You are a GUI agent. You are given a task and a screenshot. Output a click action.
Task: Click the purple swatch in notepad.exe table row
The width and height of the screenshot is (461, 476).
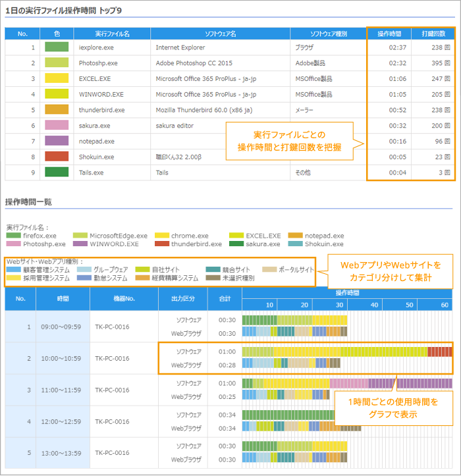pos(57,141)
